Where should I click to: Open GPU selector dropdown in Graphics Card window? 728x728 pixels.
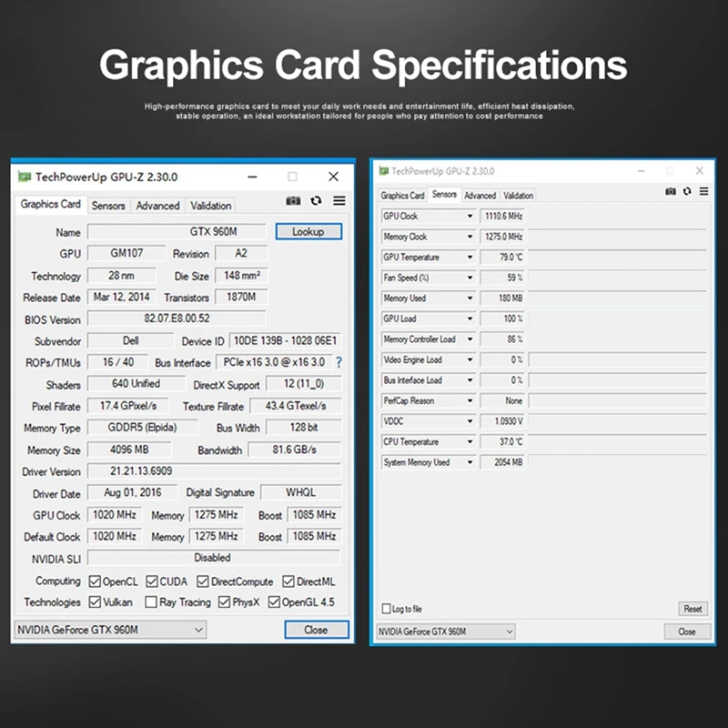(110, 630)
